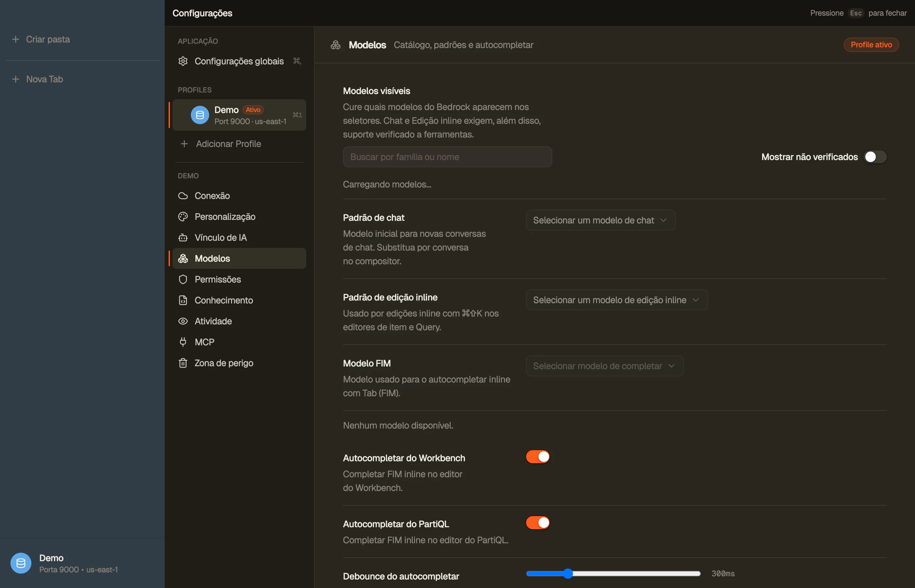Click the Buscar por família ou nome field
This screenshot has height=588, width=915.
pyautogui.click(x=447, y=157)
